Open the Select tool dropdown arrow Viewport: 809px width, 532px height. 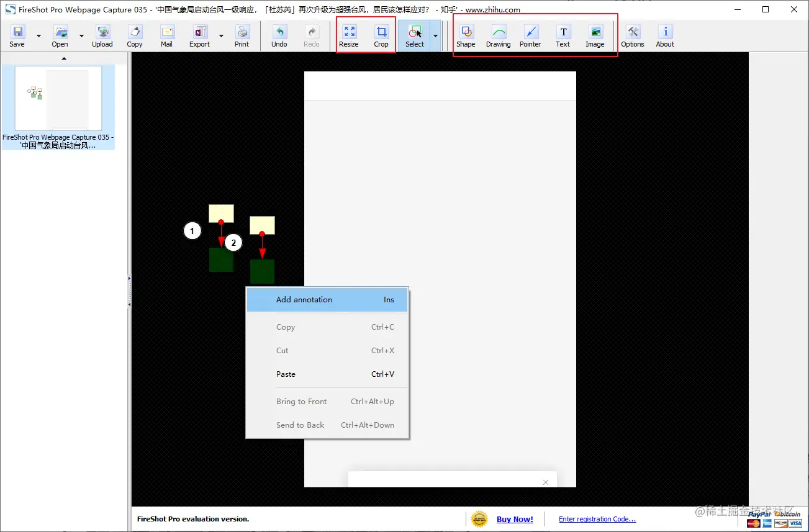pos(434,35)
